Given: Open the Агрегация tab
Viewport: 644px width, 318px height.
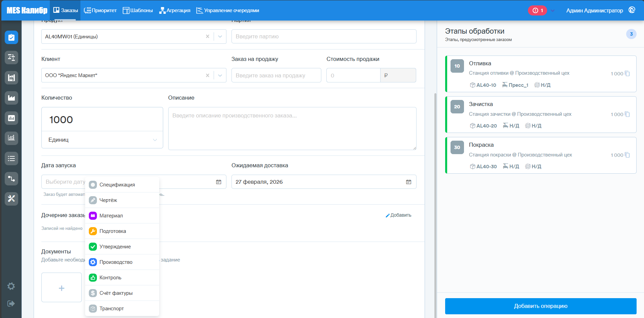Looking at the screenshot, I should click(x=175, y=10).
